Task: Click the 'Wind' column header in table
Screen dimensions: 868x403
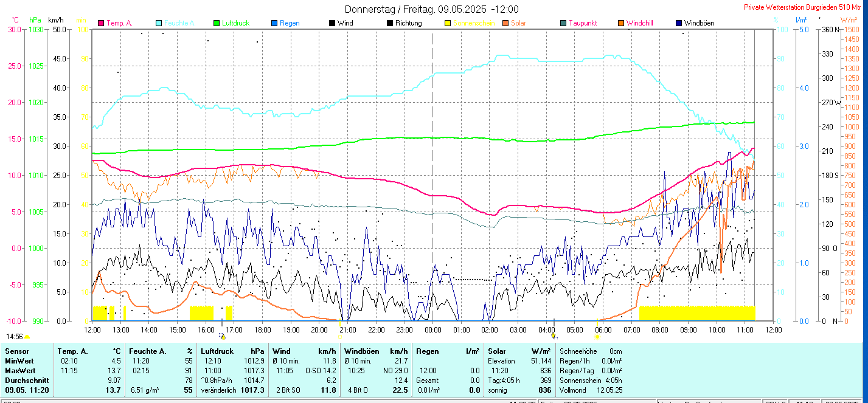Action: pos(282,351)
